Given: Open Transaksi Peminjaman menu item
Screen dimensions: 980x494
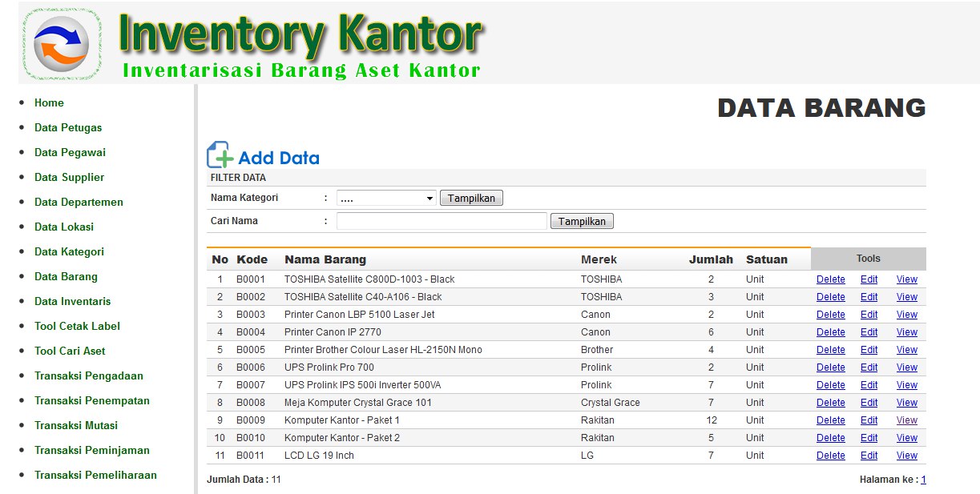Looking at the screenshot, I should click(x=92, y=450).
